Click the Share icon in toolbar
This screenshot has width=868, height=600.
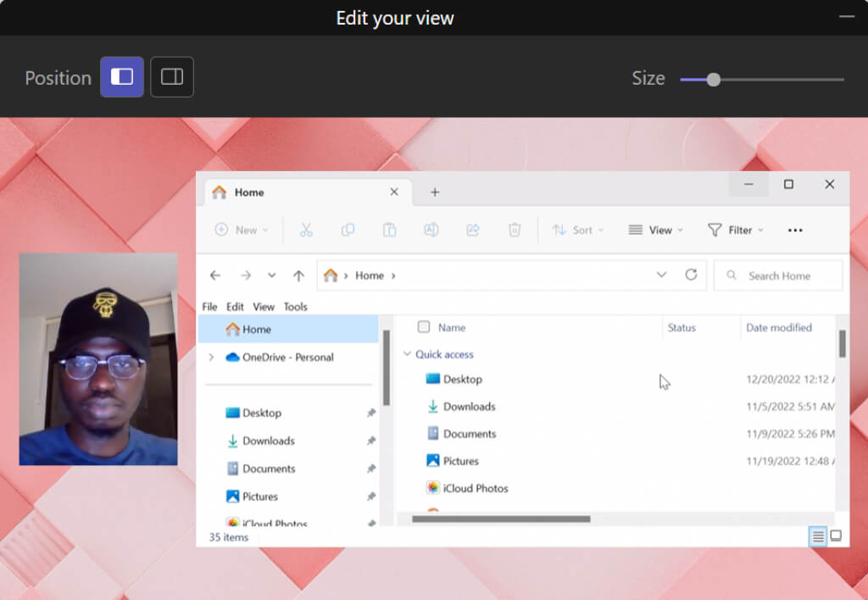tap(473, 230)
